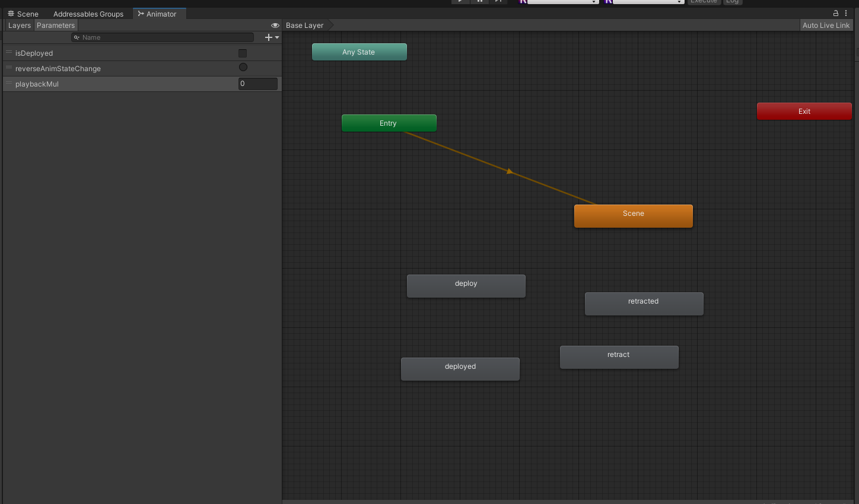859x504 pixels.
Task: Open the Addressables Groups tab
Action: tap(88, 14)
